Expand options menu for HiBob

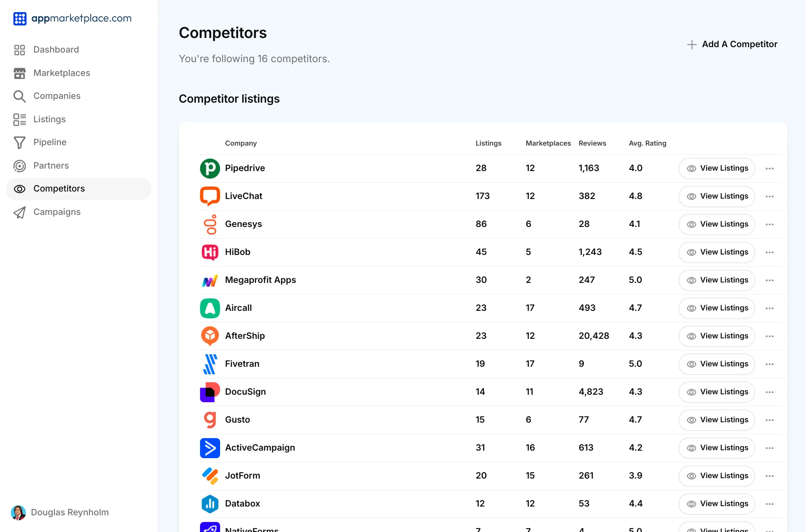pyautogui.click(x=770, y=252)
